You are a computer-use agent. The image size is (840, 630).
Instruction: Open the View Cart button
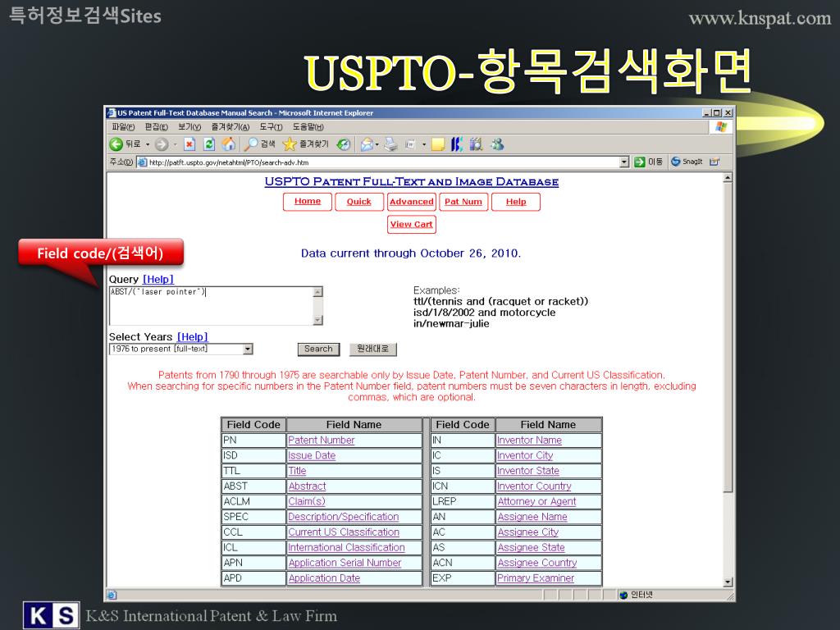pyautogui.click(x=412, y=225)
